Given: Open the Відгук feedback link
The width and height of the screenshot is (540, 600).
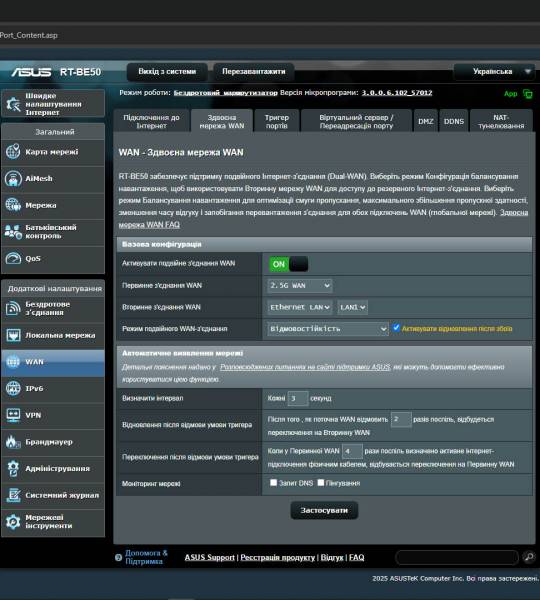Looking at the screenshot, I should click(332, 557).
